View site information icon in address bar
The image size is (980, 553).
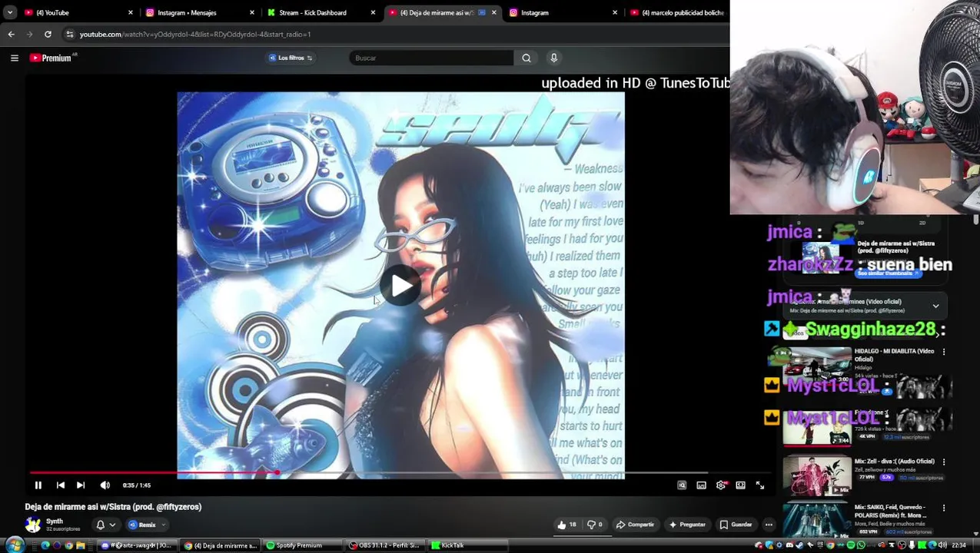[69, 34]
